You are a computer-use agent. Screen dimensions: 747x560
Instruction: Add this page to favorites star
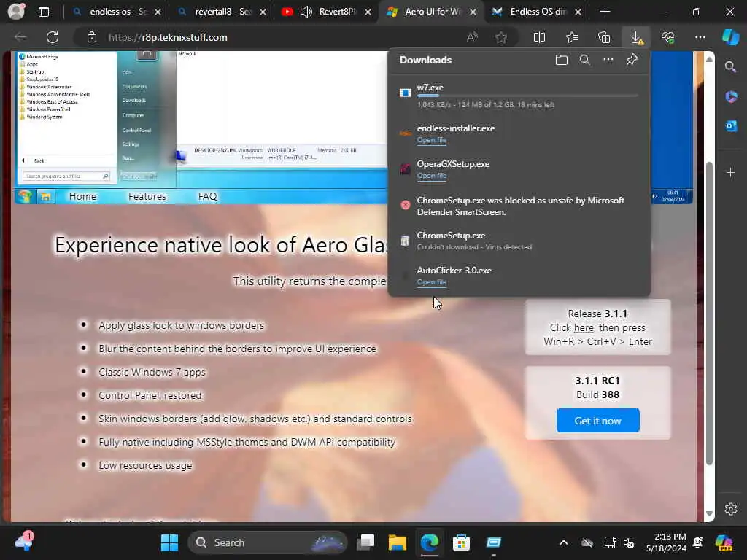click(501, 37)
